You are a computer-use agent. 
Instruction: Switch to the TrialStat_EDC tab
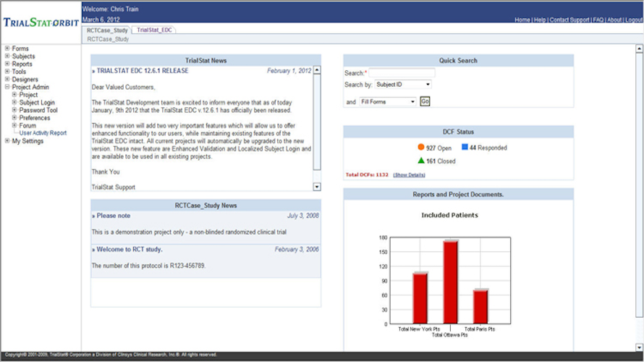(154, 30)
